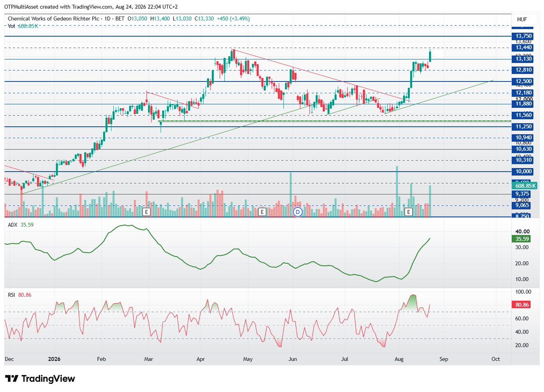Click the 11,880 price level label

524,104
